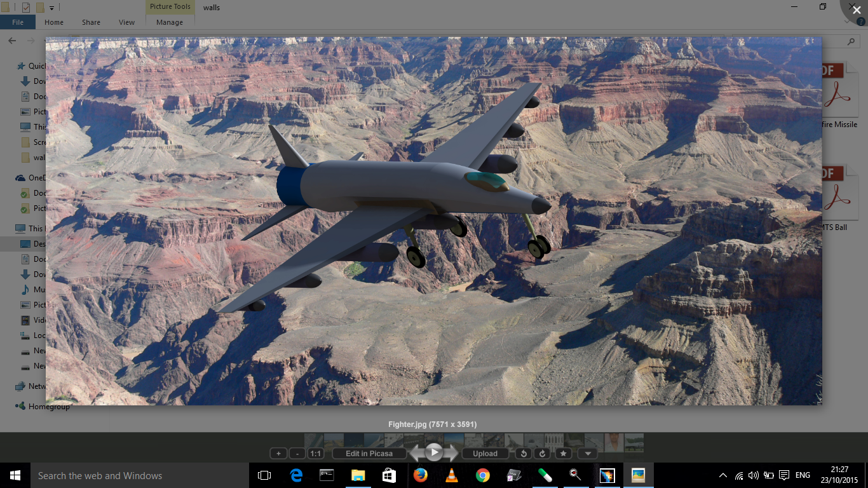Switch to the Home ribbon tab in Explorer
The image size is (868, 488).
(x=54, y=22)
